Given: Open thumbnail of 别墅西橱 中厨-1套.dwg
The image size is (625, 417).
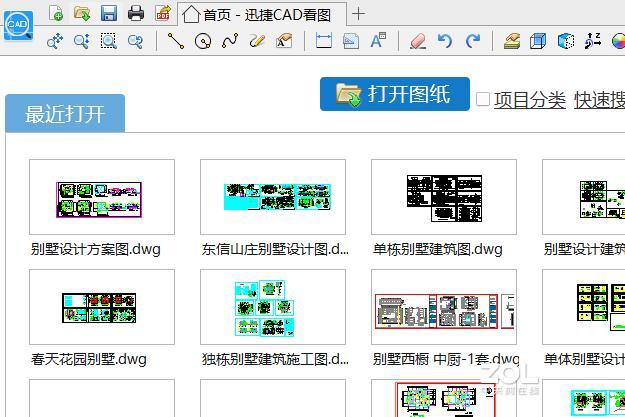Looking at the screenshot, I should (444, 307).
